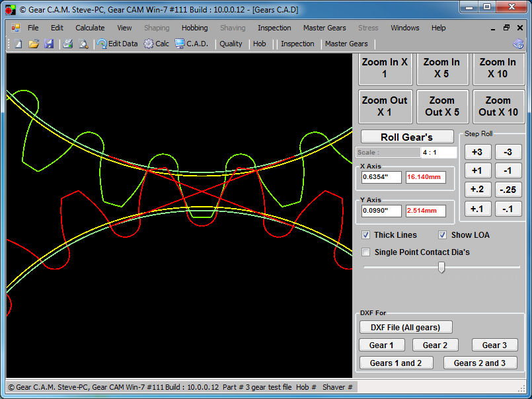Step roll by -3
Screen dimensions: 532x399
[508, 152]
